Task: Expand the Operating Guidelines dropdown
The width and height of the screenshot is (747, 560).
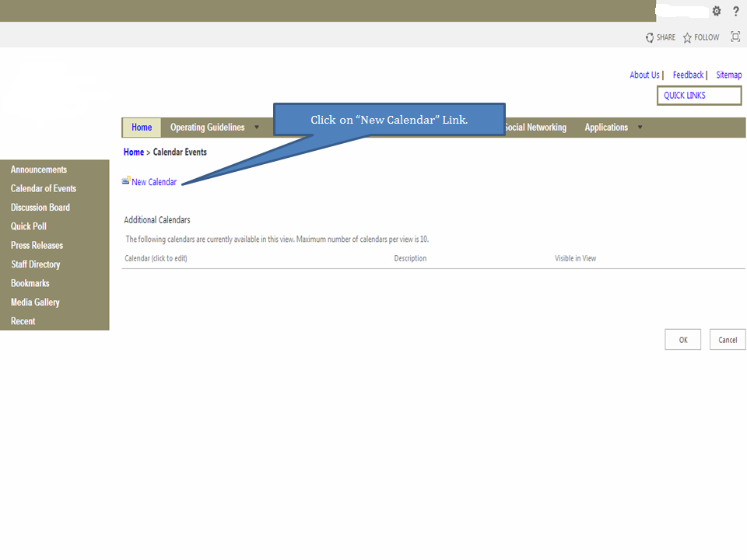Action: pyautogui.click(x=257, y=127)
